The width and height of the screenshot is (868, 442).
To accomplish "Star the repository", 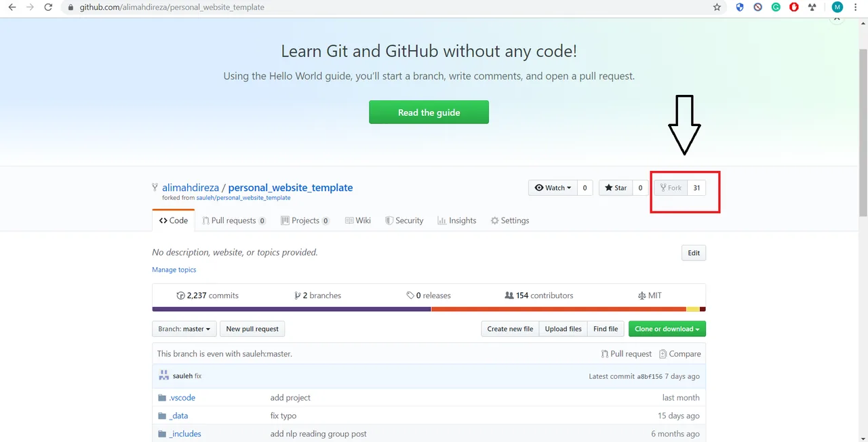I will [615, 188].
